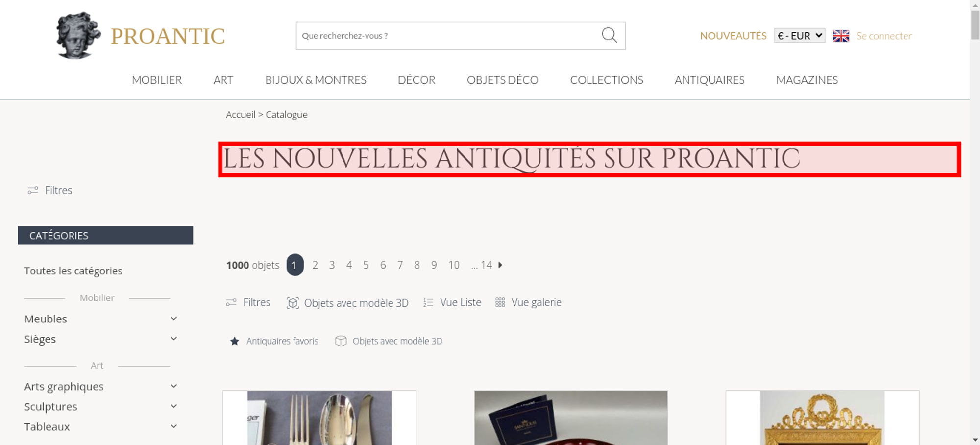980x445 pixels.
Task: Click the Proantic bust logo
Action: point(78,36)
